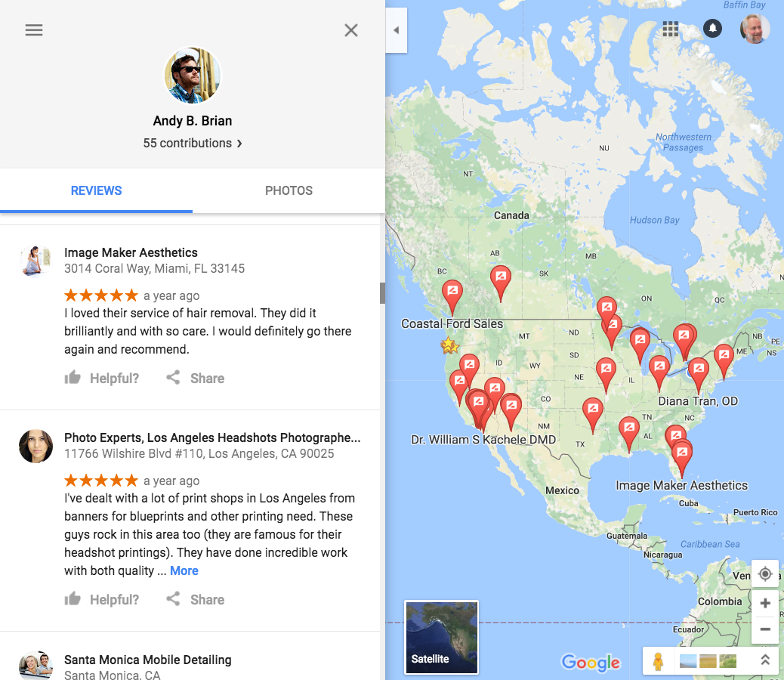Expand the review with More link

click(x=184, y=570)
